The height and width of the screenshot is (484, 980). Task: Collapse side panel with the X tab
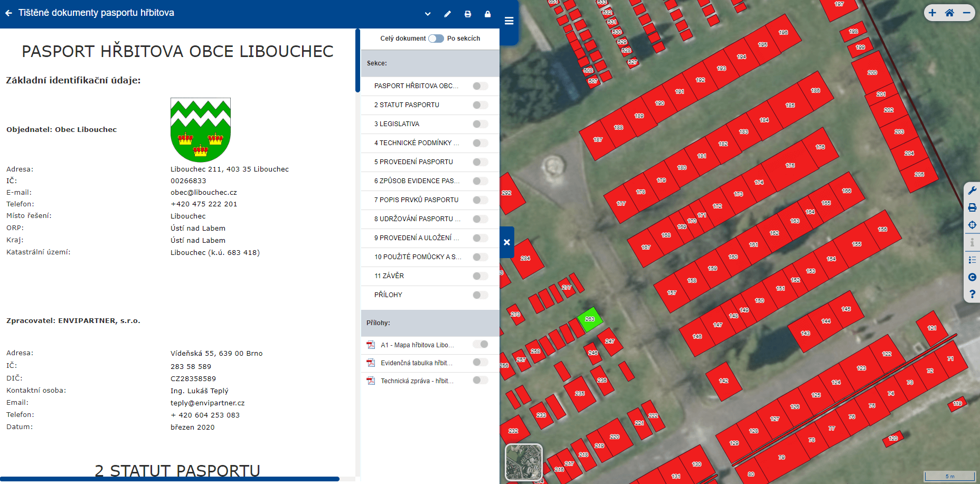pos(507,242)
